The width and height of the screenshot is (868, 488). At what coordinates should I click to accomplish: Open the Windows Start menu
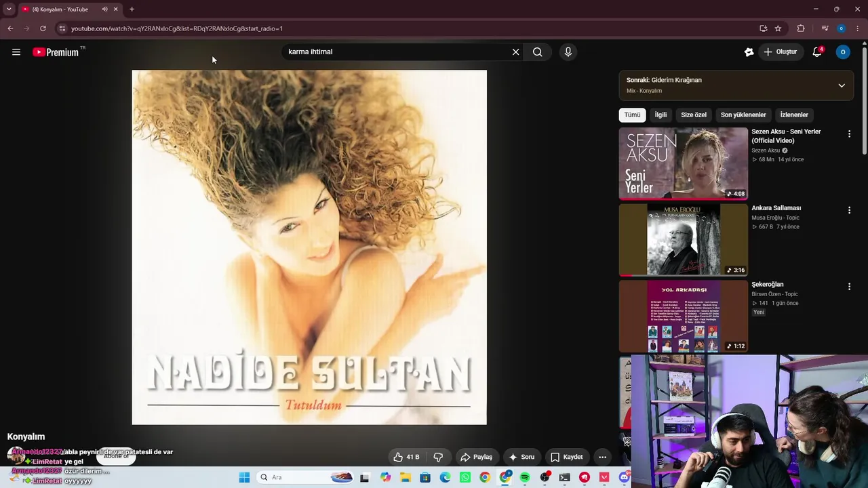pos(244,477)
